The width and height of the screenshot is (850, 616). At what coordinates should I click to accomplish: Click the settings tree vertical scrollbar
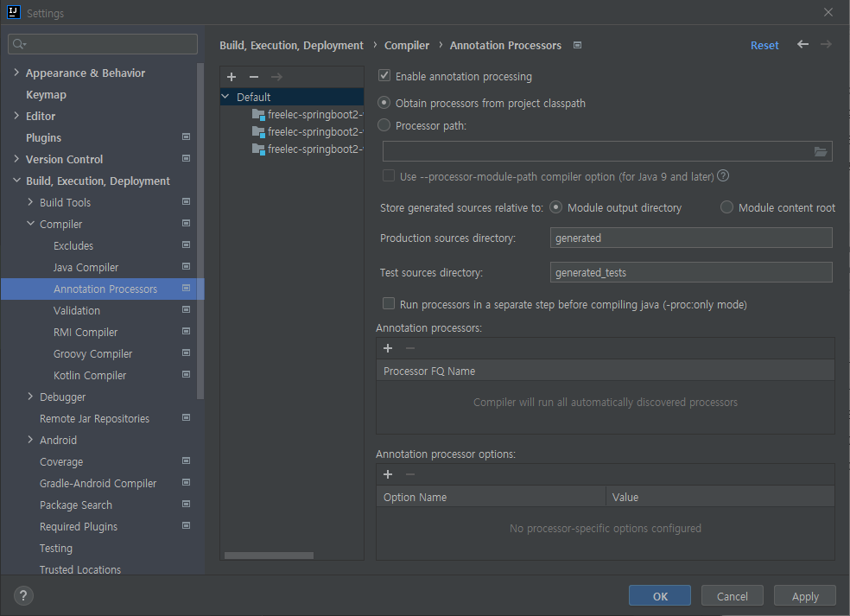[200, 231]
